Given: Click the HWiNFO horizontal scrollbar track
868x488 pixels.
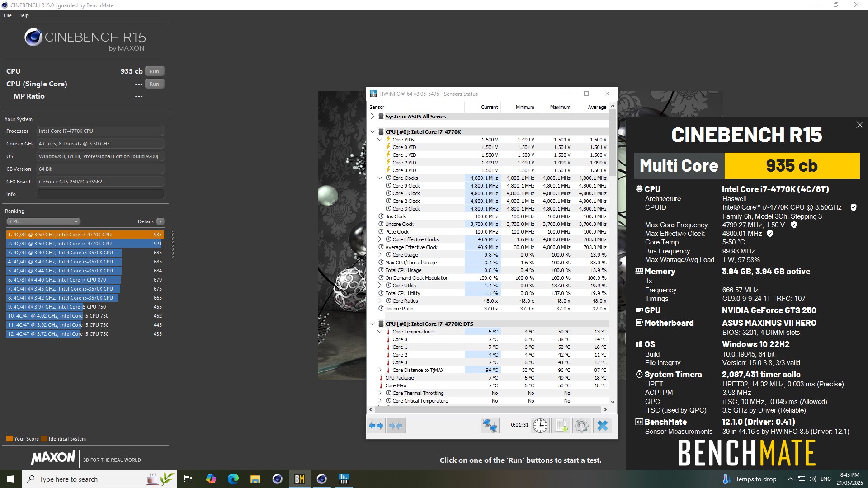Looking at the screenshot, I should 488,409.
